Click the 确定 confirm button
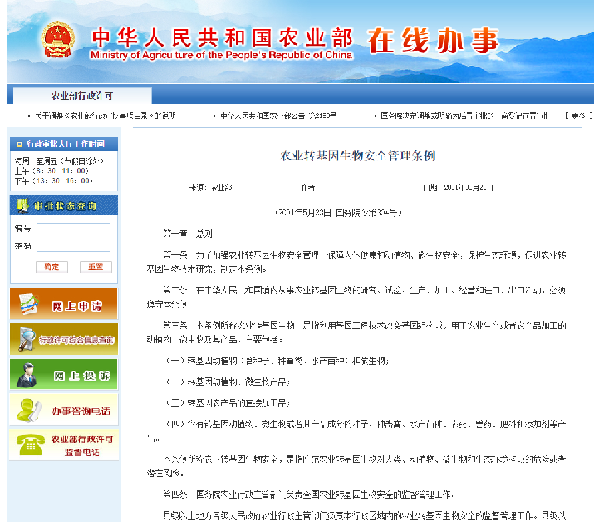 coord(52,267)
